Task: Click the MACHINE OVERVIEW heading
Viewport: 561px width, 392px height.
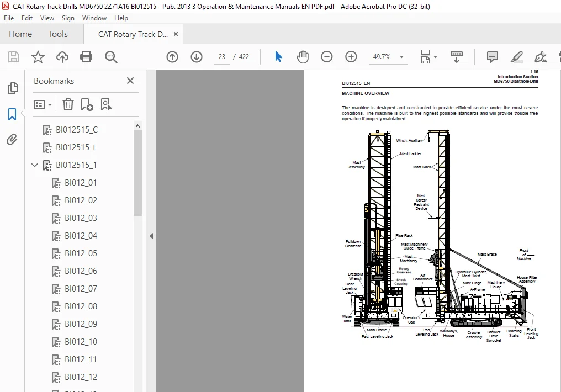Action: click(366, 93)
